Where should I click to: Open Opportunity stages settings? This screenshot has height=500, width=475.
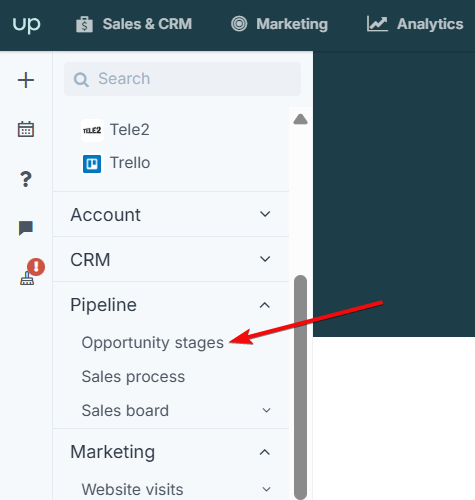pos(153,343)
